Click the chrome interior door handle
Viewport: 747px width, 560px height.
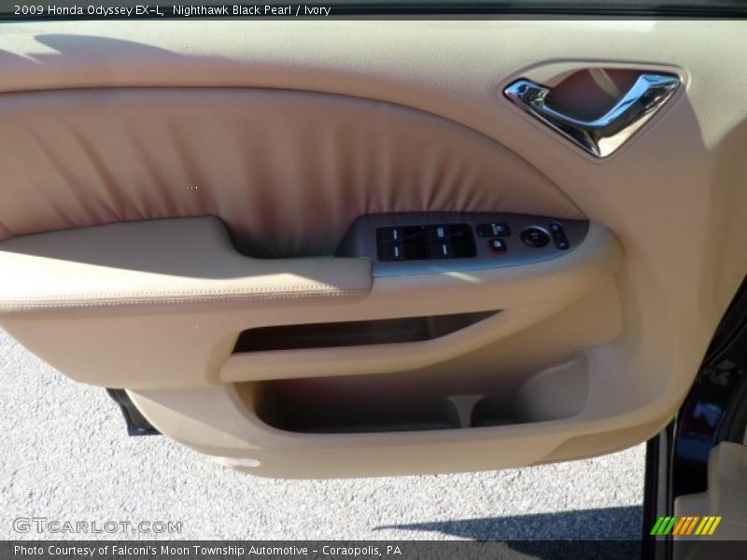coord(597,107)
